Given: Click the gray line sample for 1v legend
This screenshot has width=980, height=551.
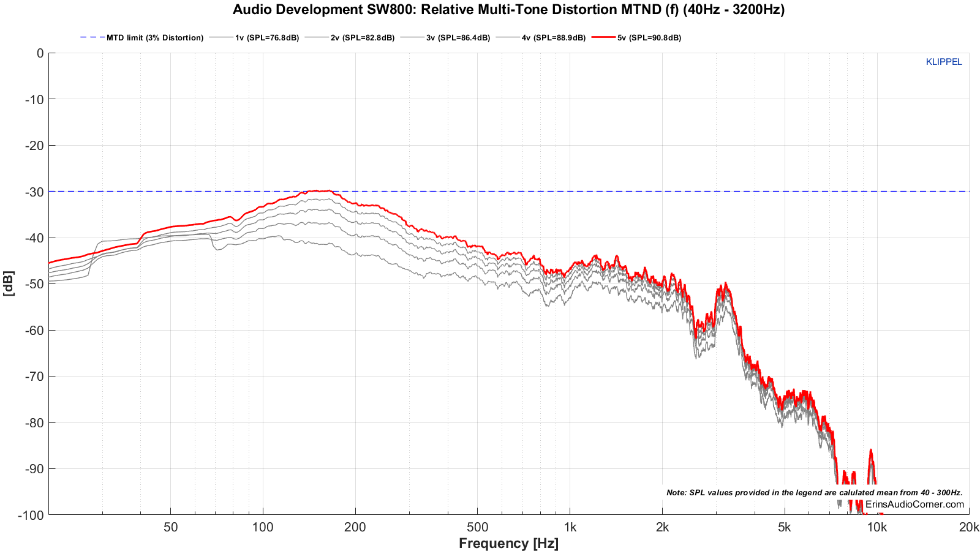Looking at the screenshot, I should point(221,37).
